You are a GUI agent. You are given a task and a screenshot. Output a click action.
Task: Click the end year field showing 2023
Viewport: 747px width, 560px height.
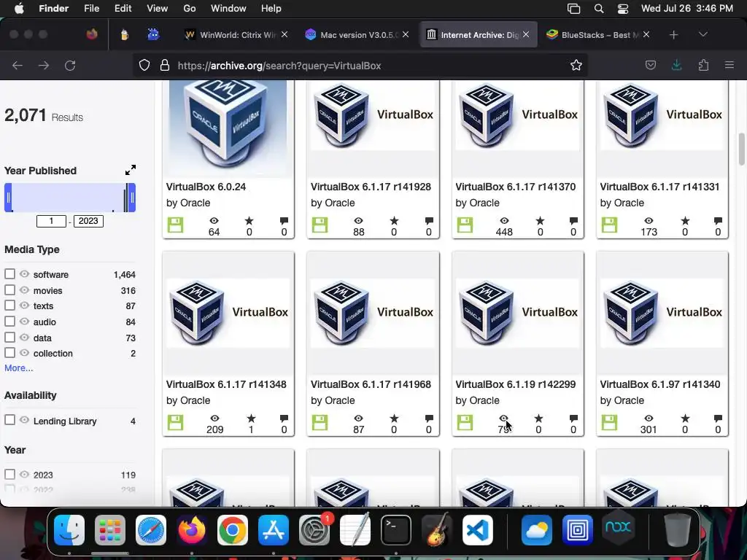pos(88,221)
